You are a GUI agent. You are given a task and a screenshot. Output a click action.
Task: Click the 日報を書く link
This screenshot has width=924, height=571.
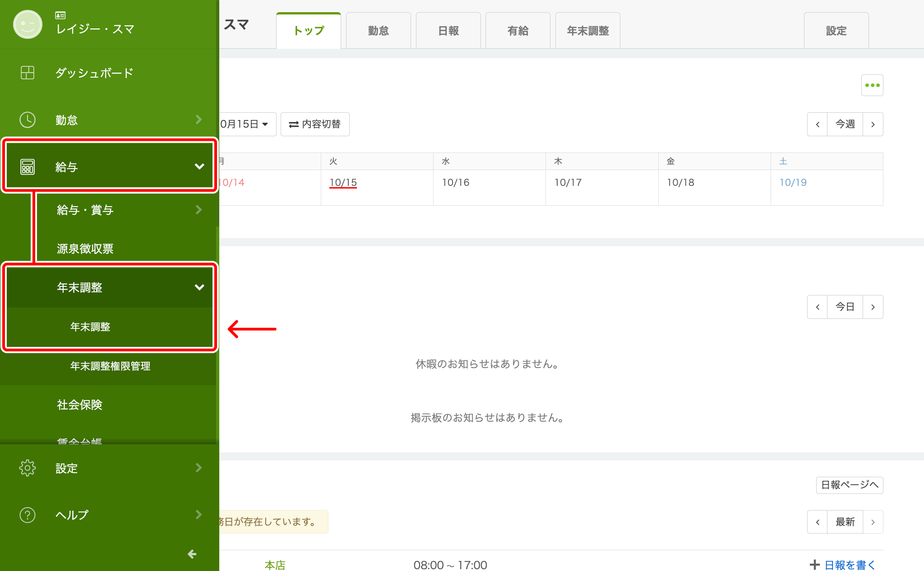[x=850, y=565]
